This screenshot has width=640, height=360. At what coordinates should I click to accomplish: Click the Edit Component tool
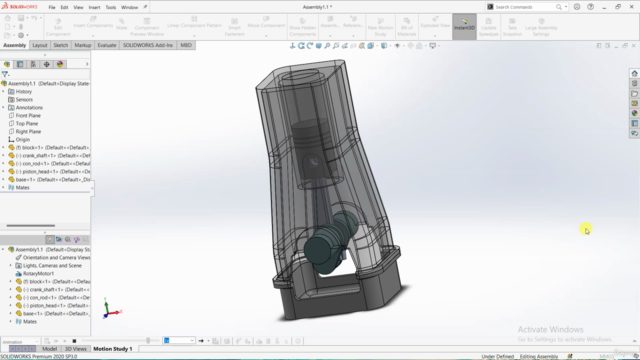point(58,27)
